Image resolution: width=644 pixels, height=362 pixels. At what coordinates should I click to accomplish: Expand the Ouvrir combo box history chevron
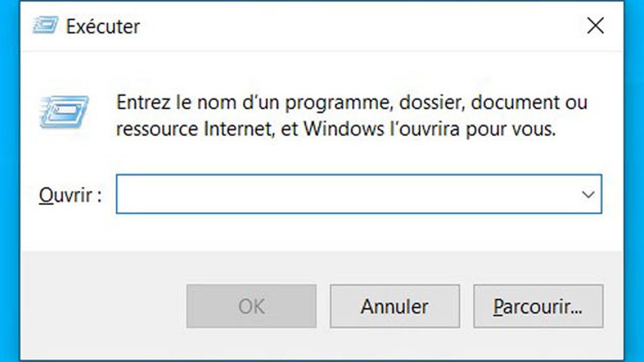[588, 194]
